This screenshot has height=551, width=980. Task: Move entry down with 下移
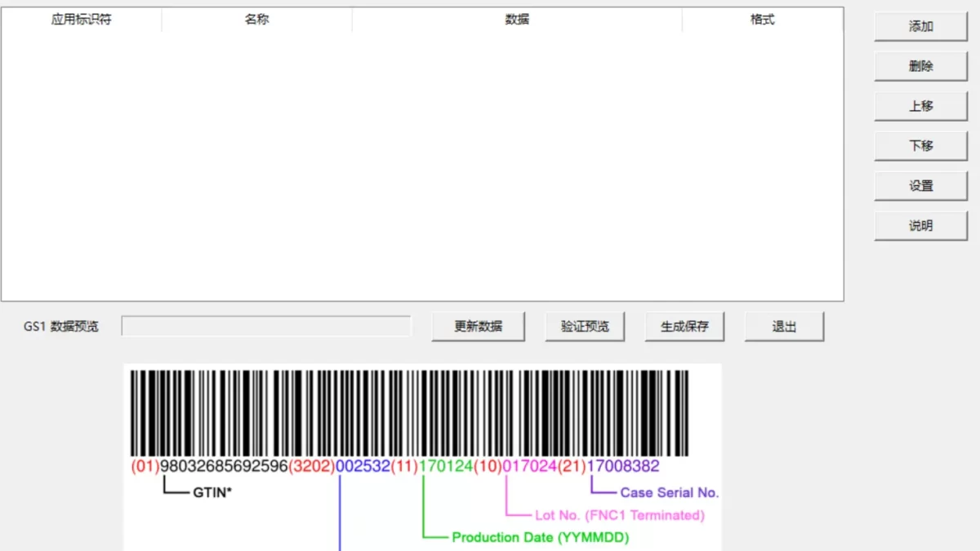920,146
